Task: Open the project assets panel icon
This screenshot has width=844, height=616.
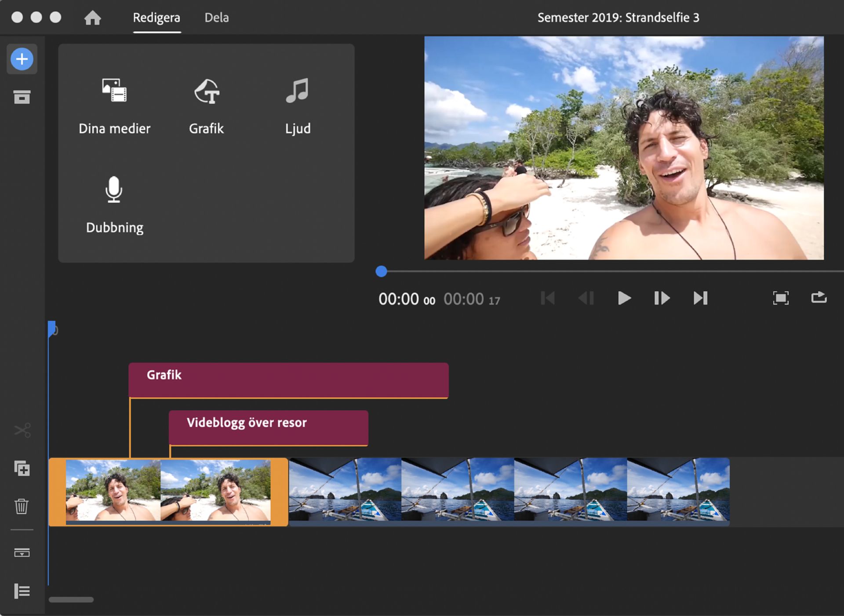Action: click(22, 97)
